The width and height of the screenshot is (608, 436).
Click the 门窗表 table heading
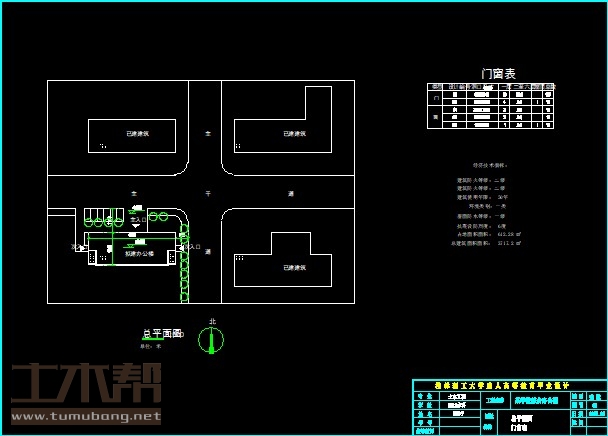click(x=498, y=73)
